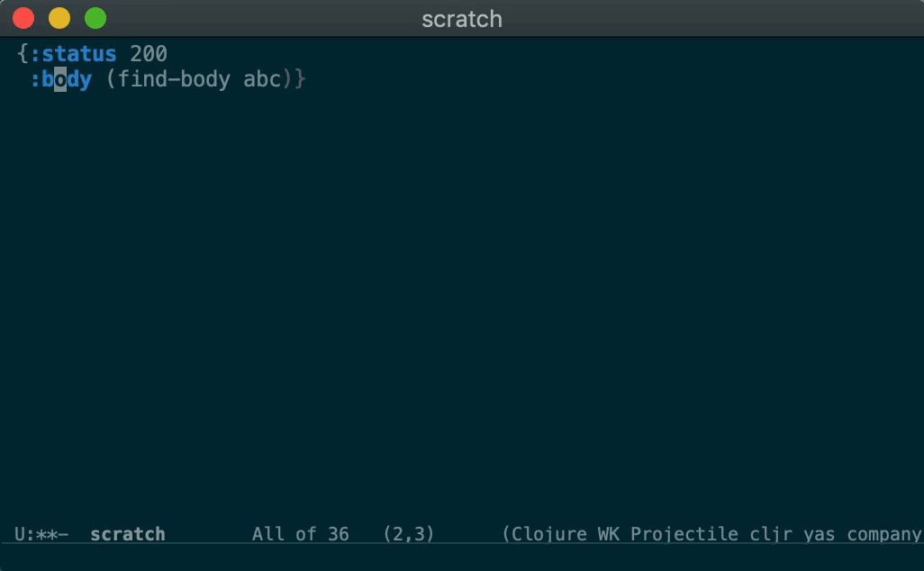Click the red close window button
Screen dimensions: 924x571
tap(23, 18)
